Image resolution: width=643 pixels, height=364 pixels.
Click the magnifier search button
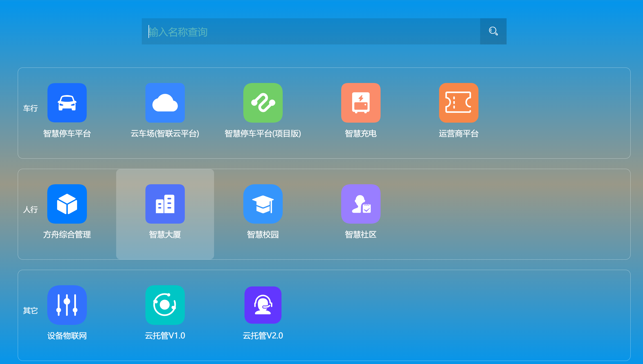493,31
